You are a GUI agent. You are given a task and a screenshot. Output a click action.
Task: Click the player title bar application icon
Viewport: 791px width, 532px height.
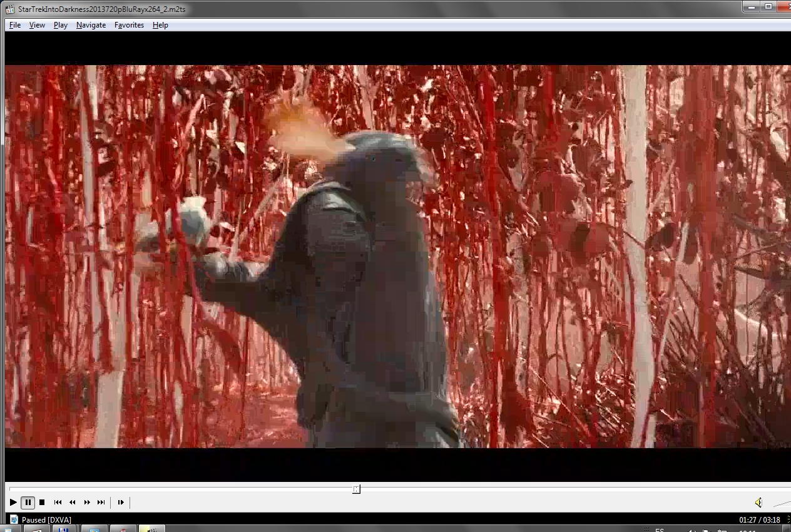pos(9,9)
